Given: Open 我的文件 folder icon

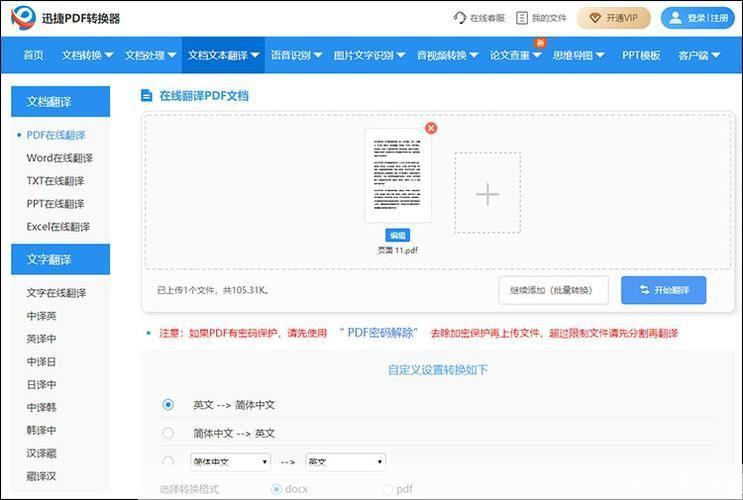Looking at the screenshot, I should pos(523,18).
